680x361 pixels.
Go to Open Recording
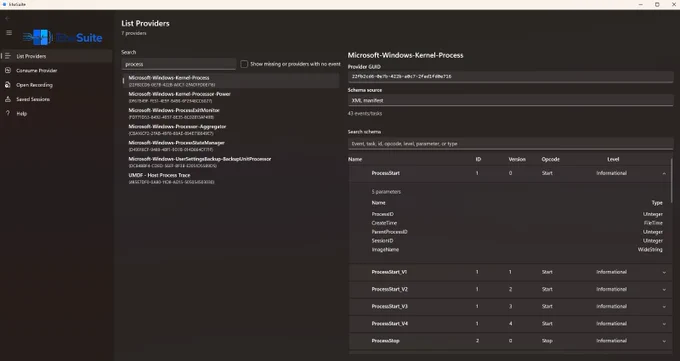(x=56, y=85)
